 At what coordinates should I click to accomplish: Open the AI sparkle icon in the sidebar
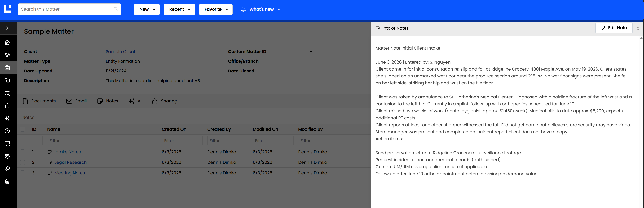[7, 118]
